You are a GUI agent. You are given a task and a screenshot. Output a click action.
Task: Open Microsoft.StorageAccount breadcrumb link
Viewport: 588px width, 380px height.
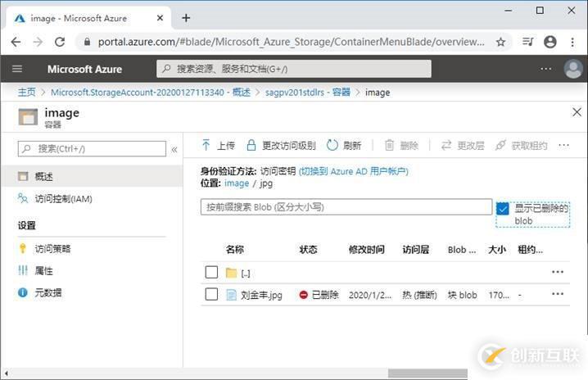pos(151,93)
